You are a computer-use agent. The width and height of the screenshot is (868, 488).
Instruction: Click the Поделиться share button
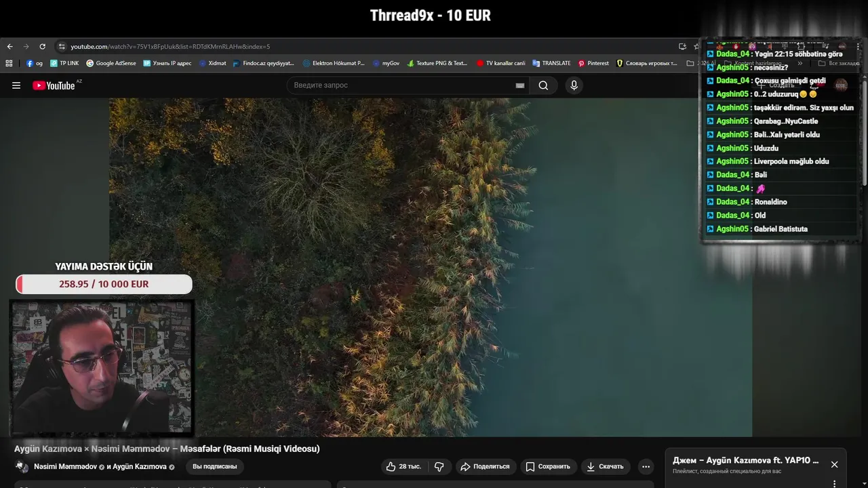485,466
